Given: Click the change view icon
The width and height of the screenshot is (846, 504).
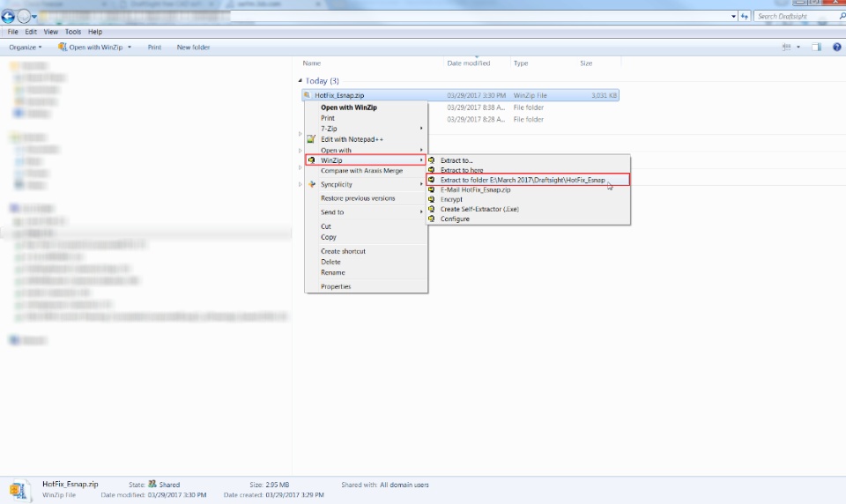Looking at the screenshot, I should [787, 47].
